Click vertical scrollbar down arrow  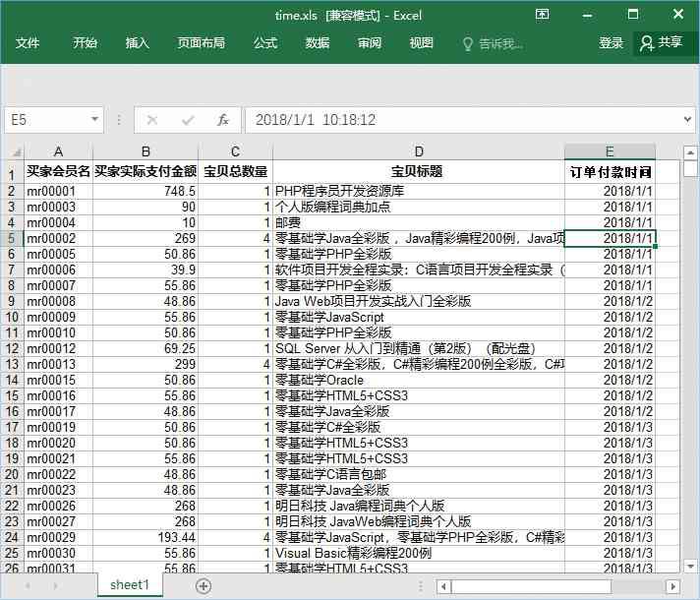click(690, 567)
